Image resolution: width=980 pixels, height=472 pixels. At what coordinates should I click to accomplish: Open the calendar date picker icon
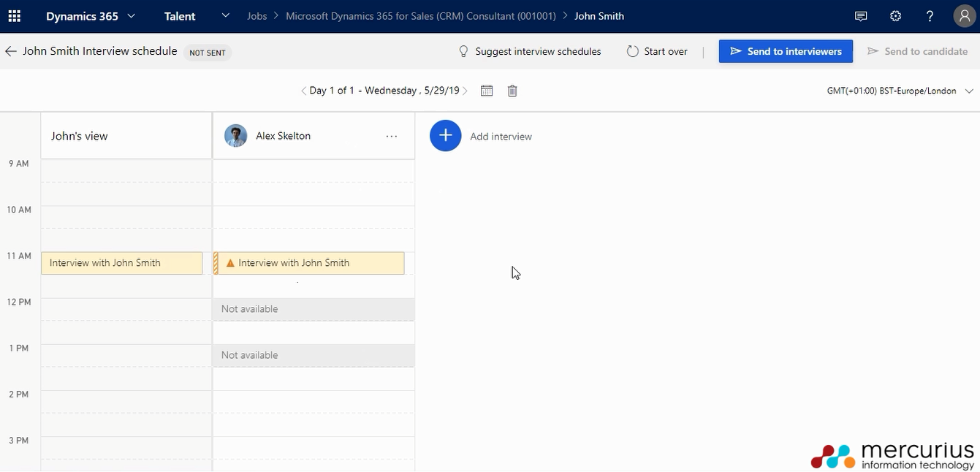coord(487,91)
